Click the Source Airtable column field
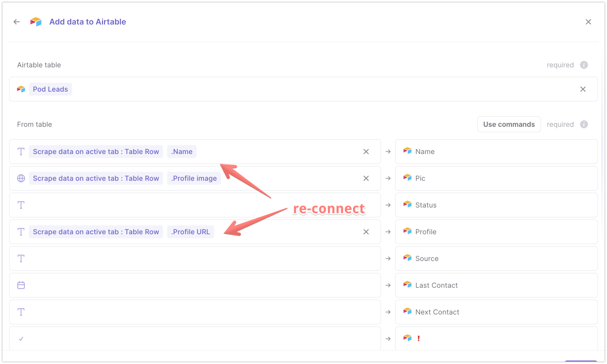 click(496, 259)
